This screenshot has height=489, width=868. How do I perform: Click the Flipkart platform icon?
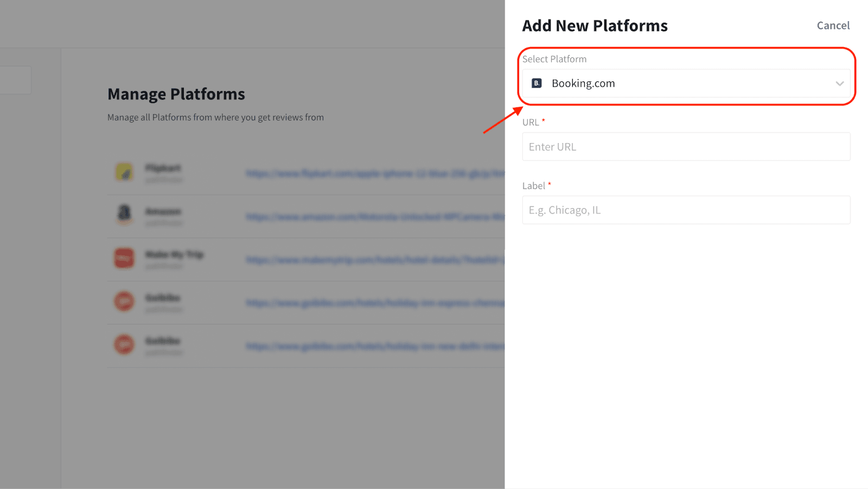(x=124, y=172)
